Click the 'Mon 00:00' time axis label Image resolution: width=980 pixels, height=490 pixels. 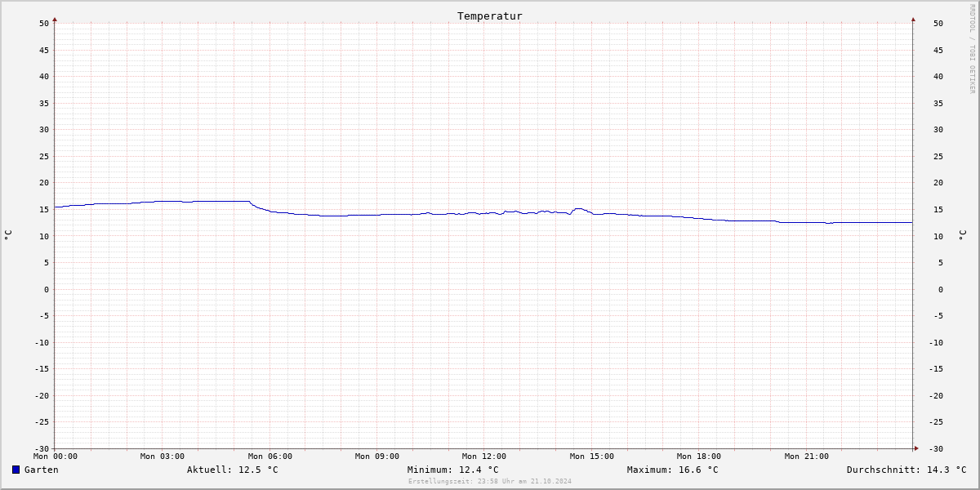click(x=56, y=457)
